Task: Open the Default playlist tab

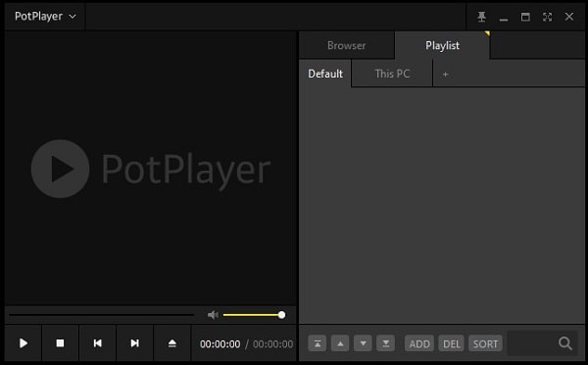Action: pyautogui.click(x=325, y=74)
